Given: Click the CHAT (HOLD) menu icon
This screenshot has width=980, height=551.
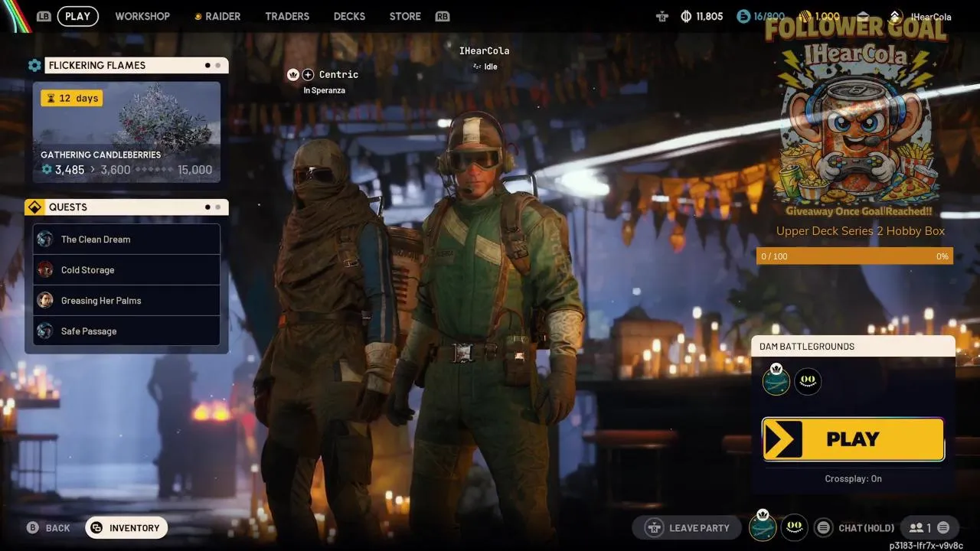Looking at the screenshot, I should (823, 528).
